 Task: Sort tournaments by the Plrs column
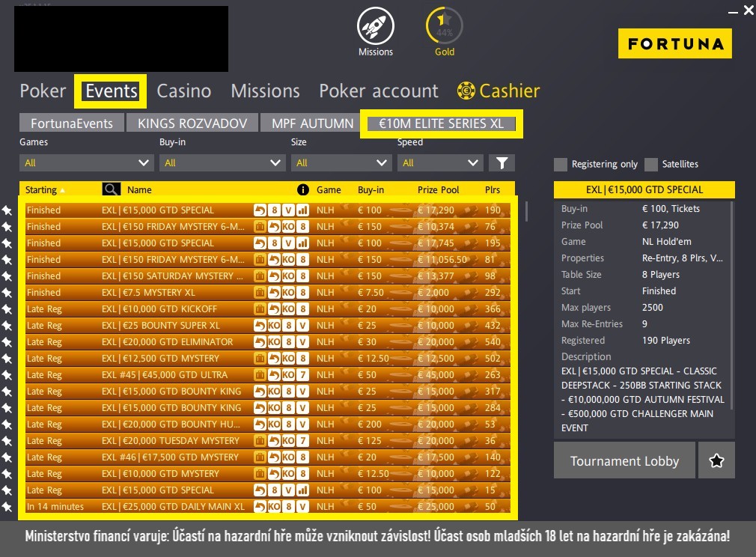click(493, 189)
